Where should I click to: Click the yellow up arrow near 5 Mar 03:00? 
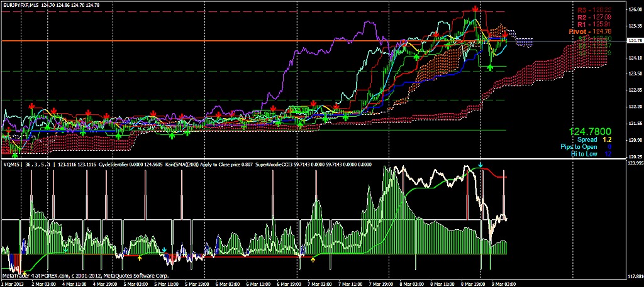140,257
